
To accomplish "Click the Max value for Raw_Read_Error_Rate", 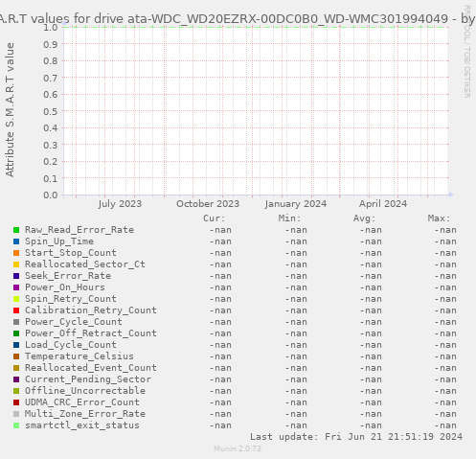I will point(445,230).
